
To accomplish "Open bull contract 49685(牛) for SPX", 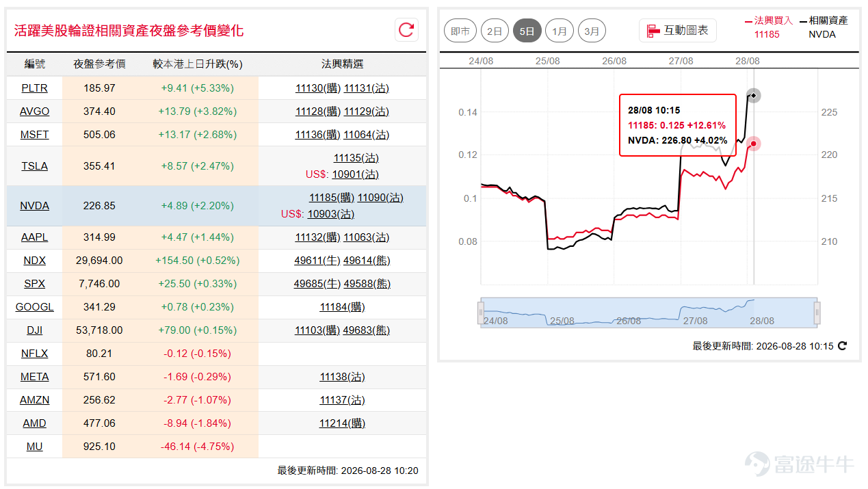I will [317, 284].
